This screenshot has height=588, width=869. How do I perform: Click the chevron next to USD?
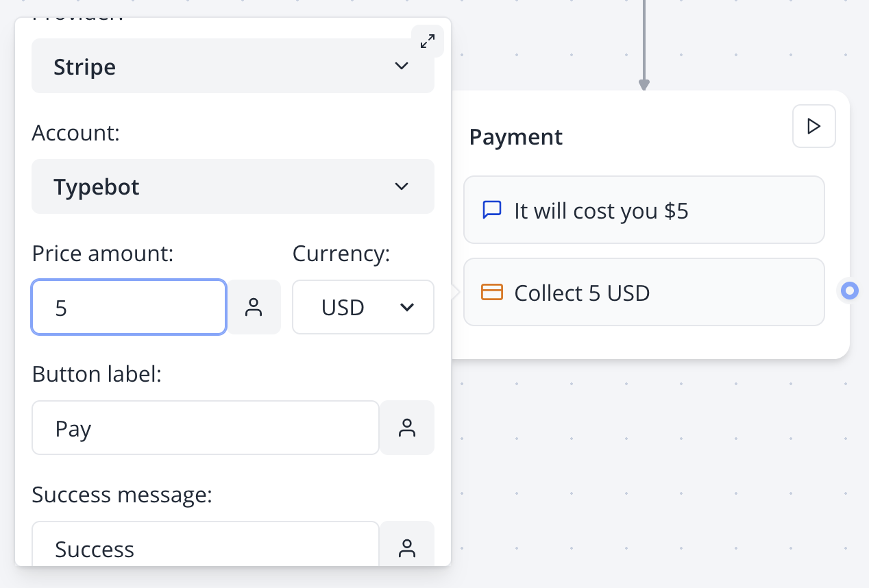pyautogui.click(x=408, y=307)
